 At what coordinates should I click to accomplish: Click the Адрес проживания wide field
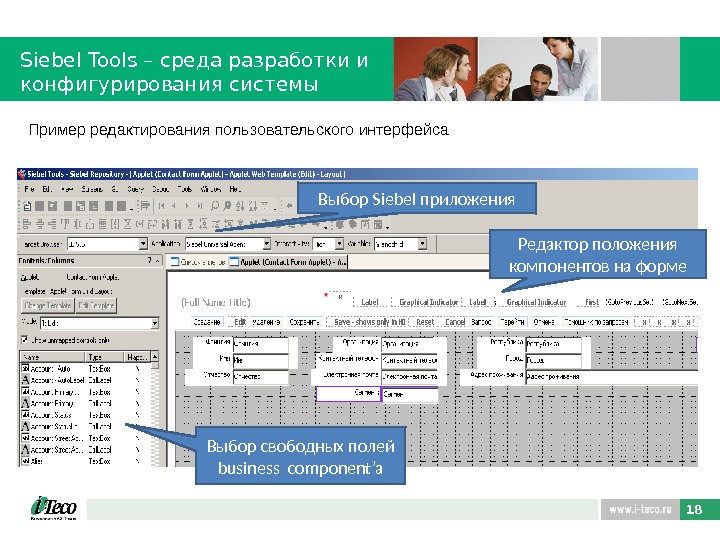(612, 377)
